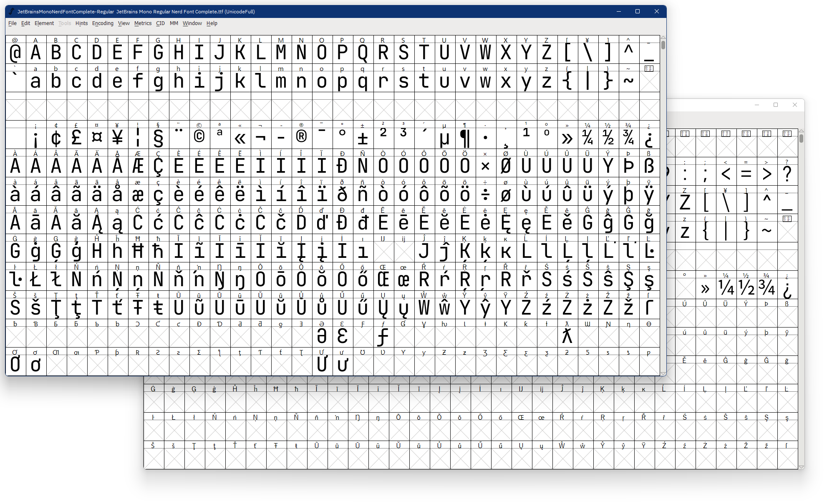Open the MM menu
The image size is (827, 504).
(174, 23)
